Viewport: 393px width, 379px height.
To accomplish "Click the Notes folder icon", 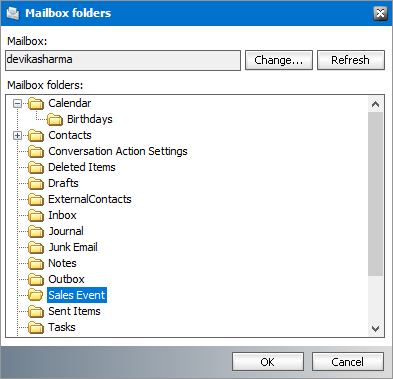I will point(36,264).
